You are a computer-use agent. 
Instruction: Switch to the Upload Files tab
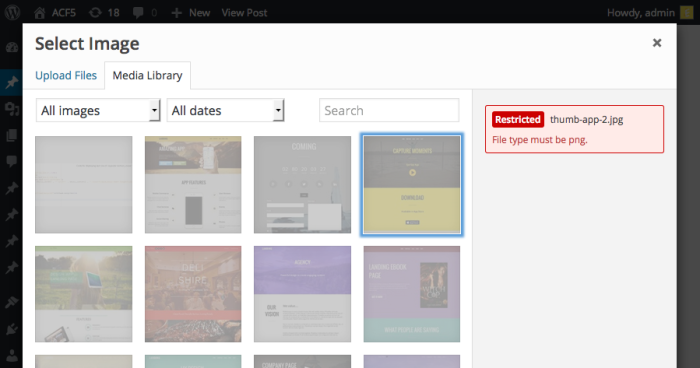coord(66,75)
